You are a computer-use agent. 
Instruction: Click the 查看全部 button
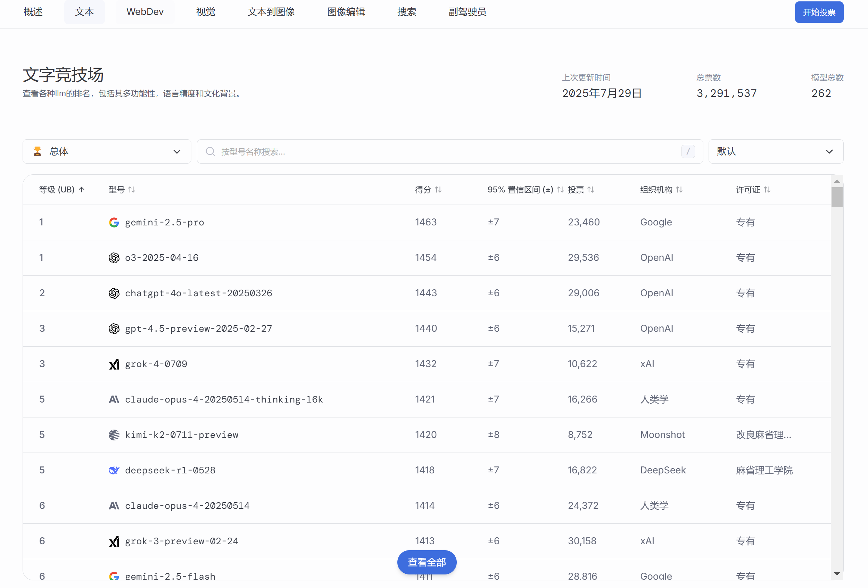tap(427, 562)
